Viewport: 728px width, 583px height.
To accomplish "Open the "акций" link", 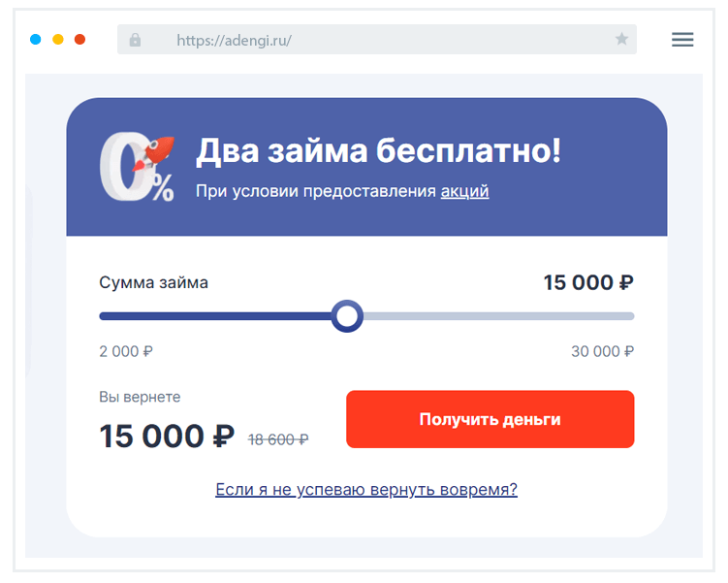I will click(x=464, y=192).
